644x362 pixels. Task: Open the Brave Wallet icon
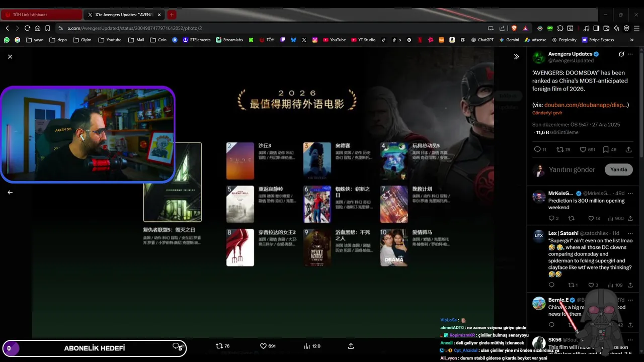[606, 28]
